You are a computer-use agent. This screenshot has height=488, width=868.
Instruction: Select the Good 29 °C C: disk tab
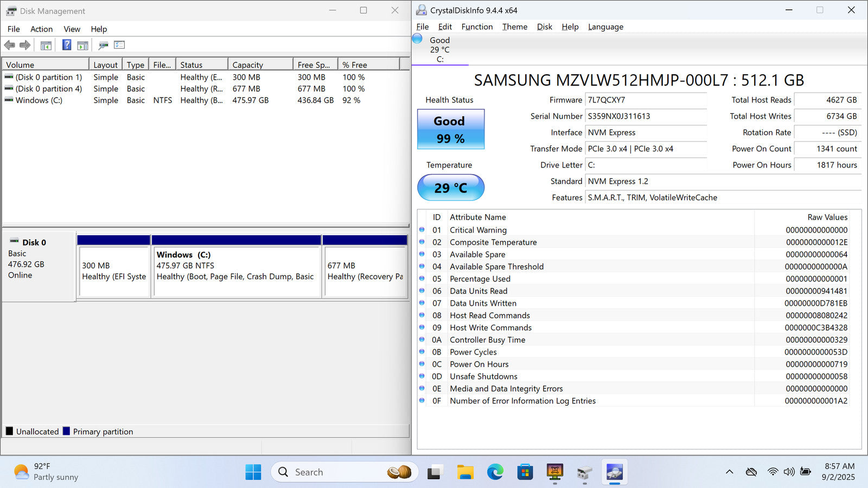point(440,49)
